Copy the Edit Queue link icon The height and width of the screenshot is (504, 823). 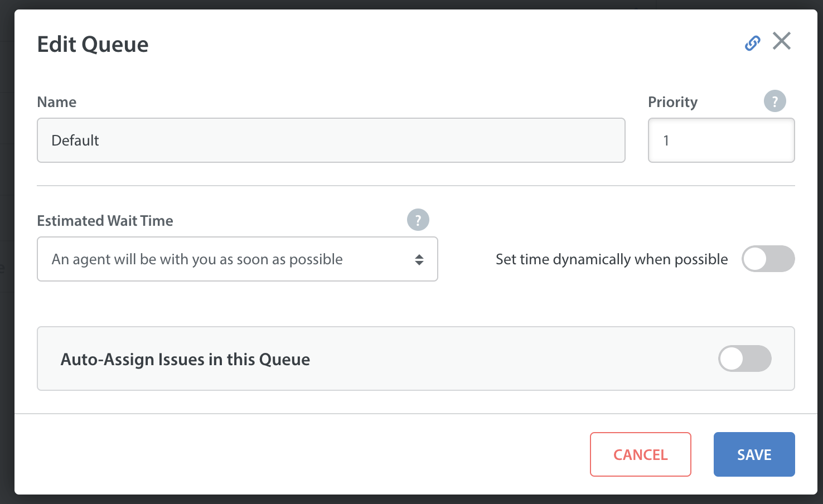tap(753, 43)
